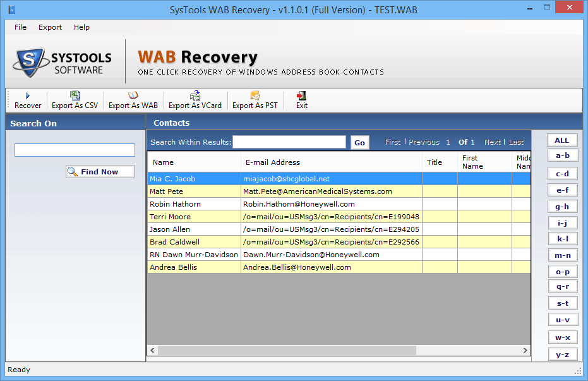This screenshot has height=381, width=588.
Task: Filter contacts by c-d
Action: (563, 174)
